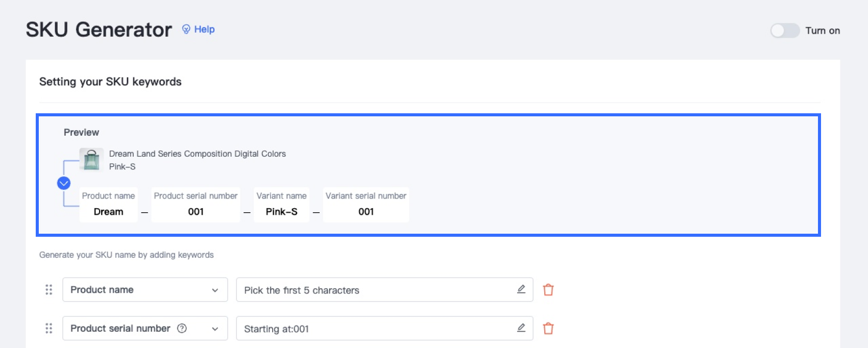Click the help icon next to Product serial number
Viewport: 868px width, 348px height.
[182, 329]
